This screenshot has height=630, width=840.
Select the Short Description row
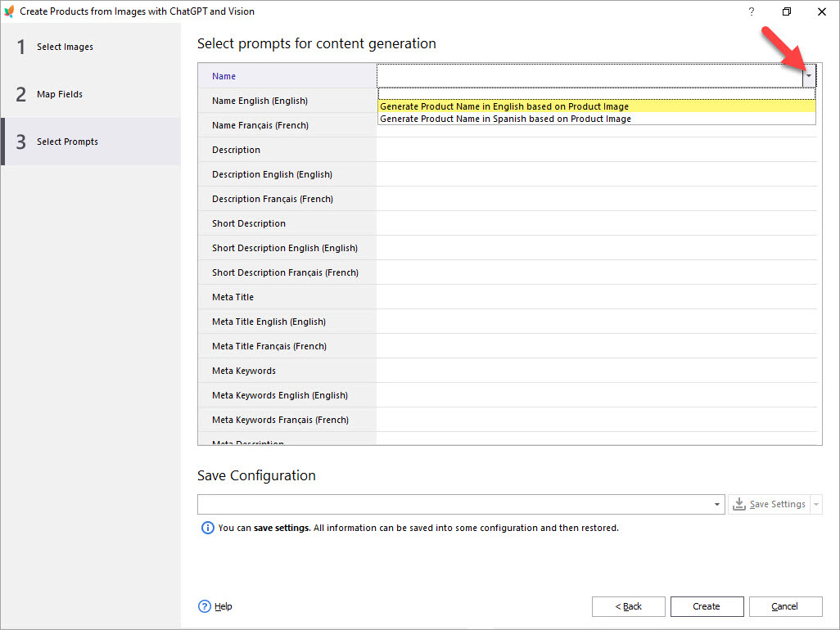(x=287, y=223)
